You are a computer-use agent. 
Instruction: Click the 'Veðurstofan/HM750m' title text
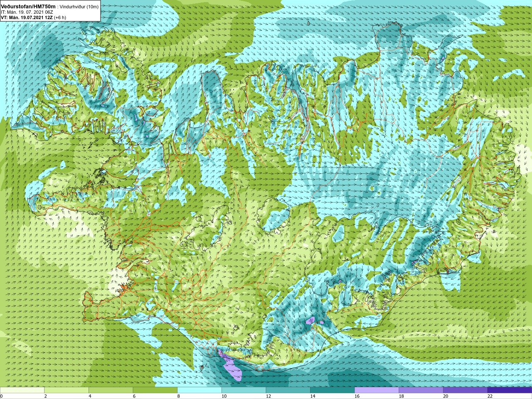click(28, 7)
